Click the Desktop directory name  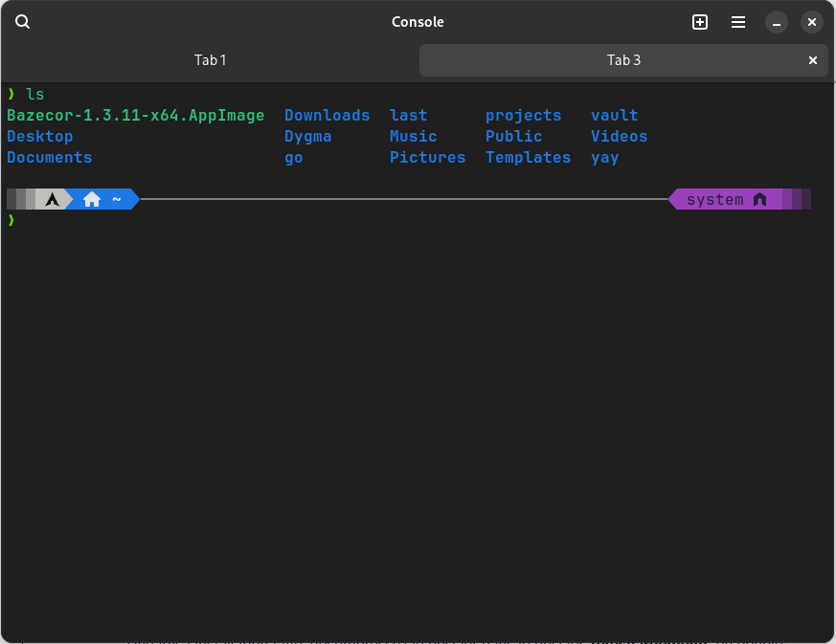(40, 137)
